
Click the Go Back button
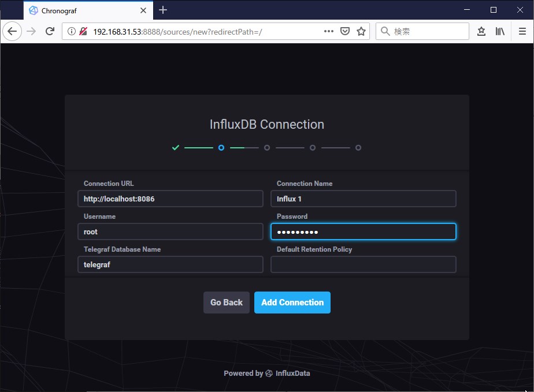pos(227,302)
